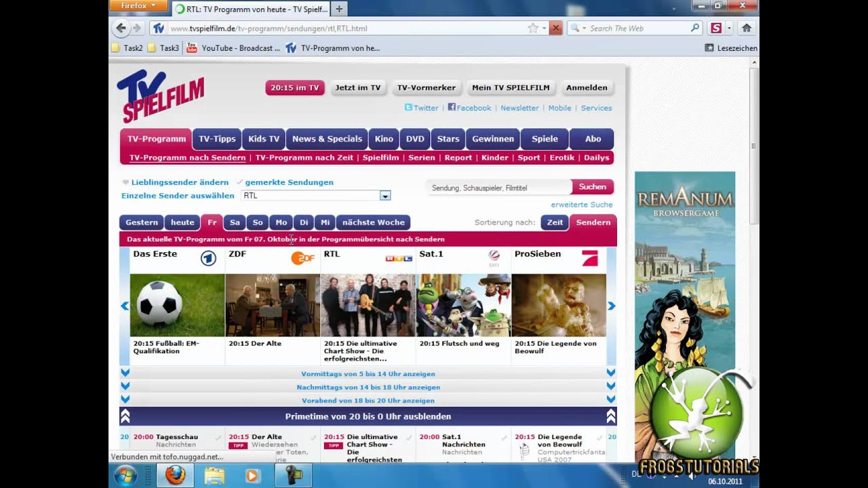
Task: Open the erweiterte Suche link
Action: pos(582,205)
